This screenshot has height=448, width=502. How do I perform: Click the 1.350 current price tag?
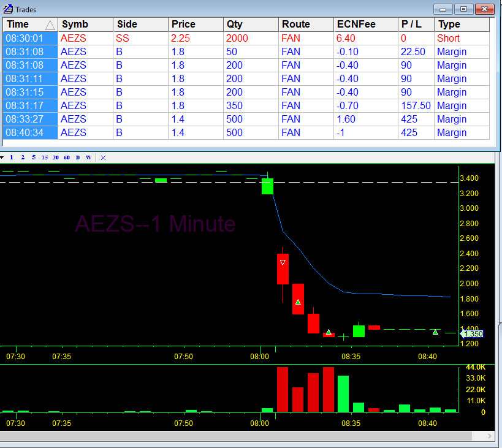click(x=471, y=334)
